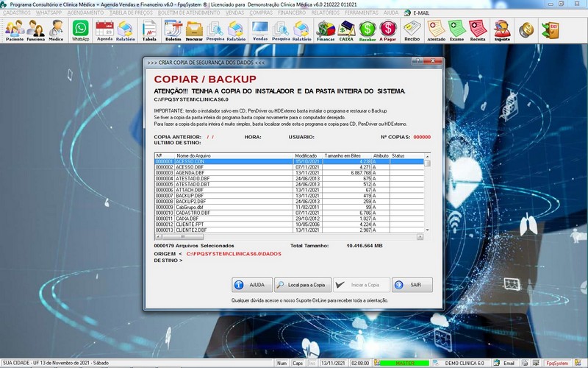Open Pesquisa icon next to Procurar
The height and width of the screenshot is (368, 588).
(215, 30)
